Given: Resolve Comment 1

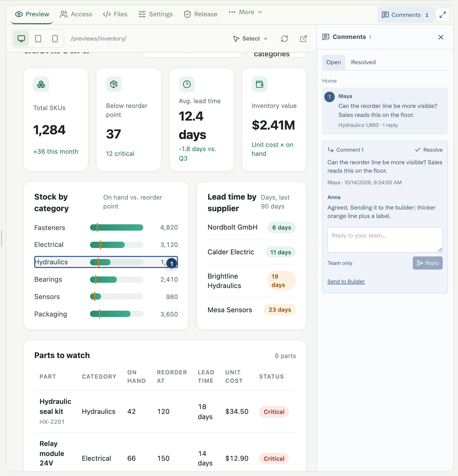Looking at the screenshot, I should [x=429, y=150].
